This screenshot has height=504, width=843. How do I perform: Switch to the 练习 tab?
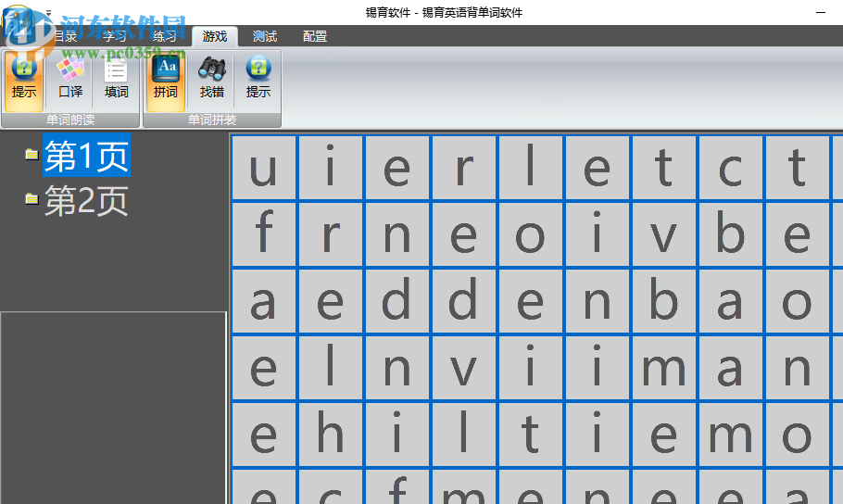click(x=165, y=36)
